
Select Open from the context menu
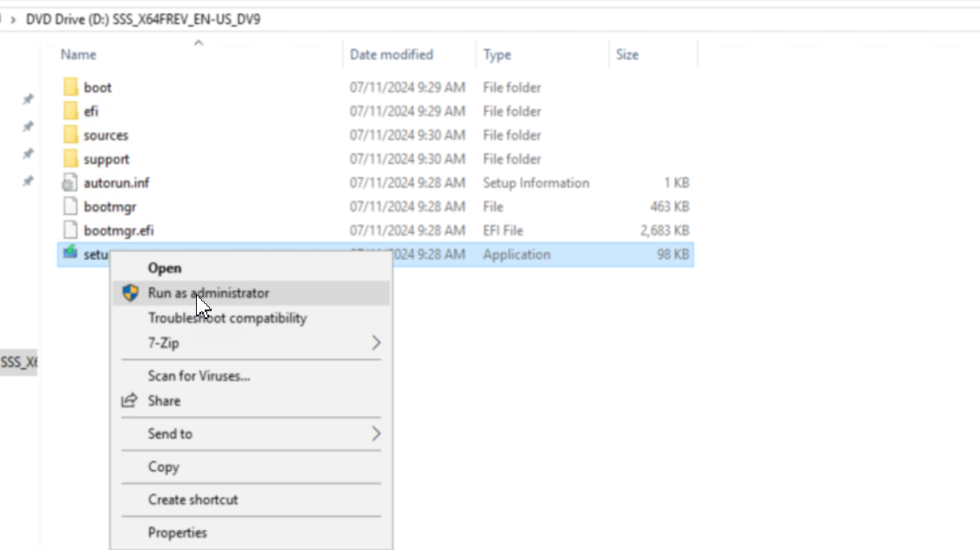click(165, 268)
